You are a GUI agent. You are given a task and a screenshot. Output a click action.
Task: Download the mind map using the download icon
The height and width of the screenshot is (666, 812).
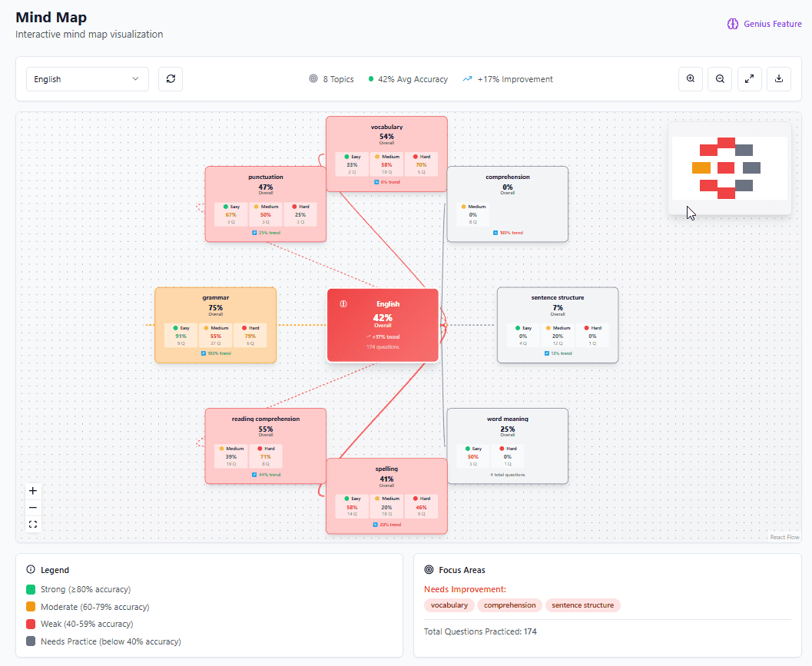coord(778,78)
